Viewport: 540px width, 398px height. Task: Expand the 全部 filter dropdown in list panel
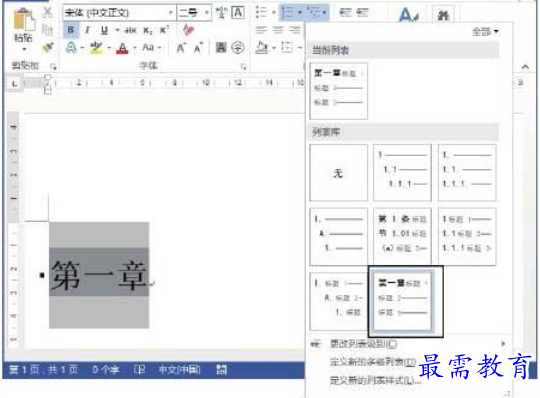coord(486,32)
